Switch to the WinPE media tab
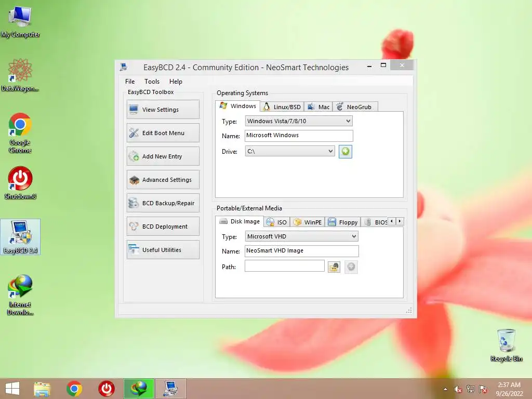Viewport: 532px width, 399px height. [x=308, y=222]
